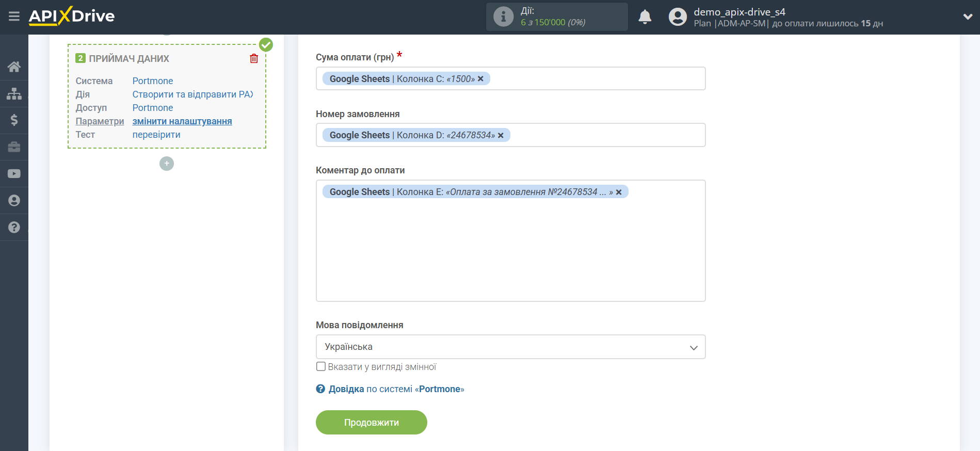
Task: Open the Portmone 'Довідка' help link
Action: pyautogui.click(x=346, y=389)
